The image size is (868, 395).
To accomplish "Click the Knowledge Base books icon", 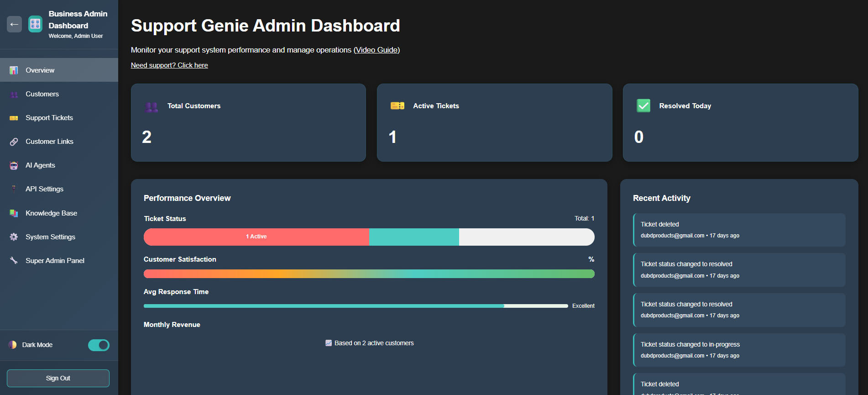I will (x=14, y=213).
